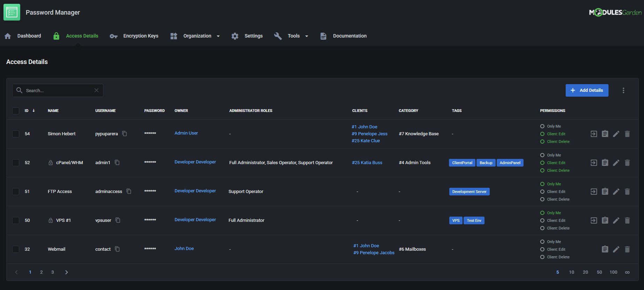The image size is (644, 290).
Task: Show 10 entries per page
Action: (x=572, y=272)
